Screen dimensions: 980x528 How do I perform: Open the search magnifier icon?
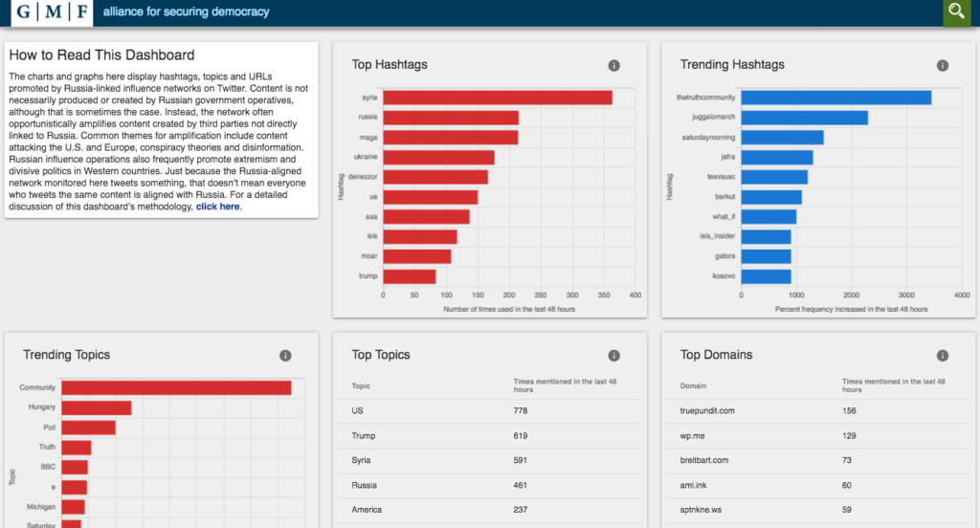[956, 11]
